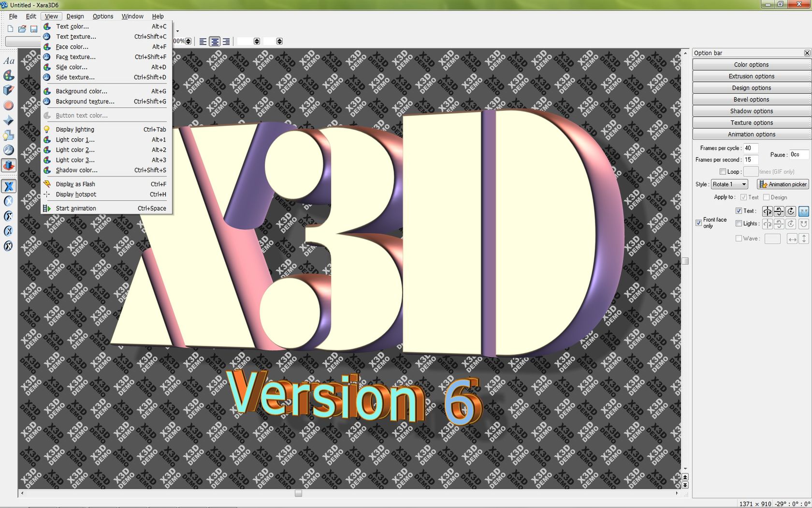Screen dimensions: 812x508
Task: Collapse Animation options section
Action: point(752,134)
